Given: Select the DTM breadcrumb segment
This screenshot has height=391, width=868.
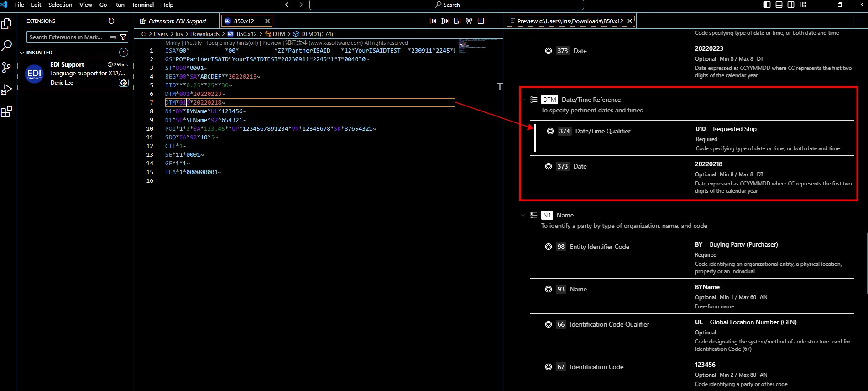Looking at the screenshot, I should tap(275, 34).
